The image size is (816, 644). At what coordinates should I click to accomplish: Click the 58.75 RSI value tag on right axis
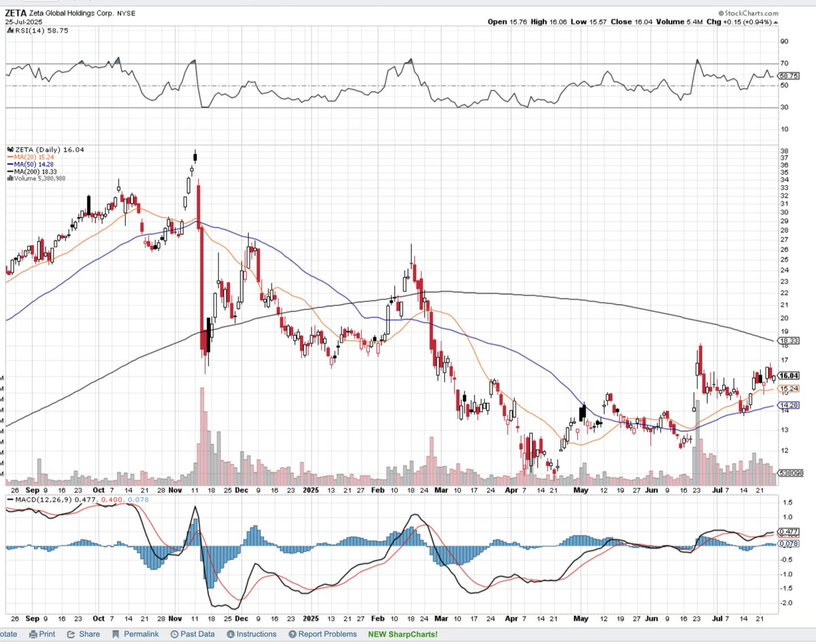[x=787, y=76]
